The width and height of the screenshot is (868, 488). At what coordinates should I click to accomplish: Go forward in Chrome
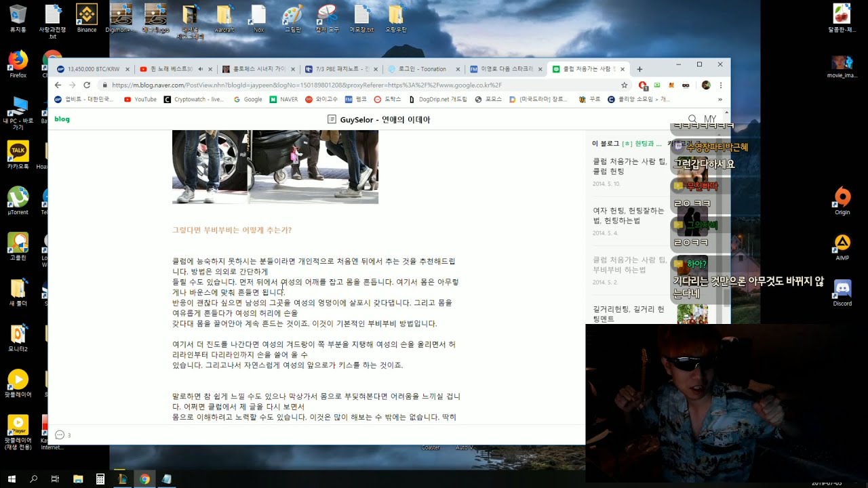click(x=72, y=85)
